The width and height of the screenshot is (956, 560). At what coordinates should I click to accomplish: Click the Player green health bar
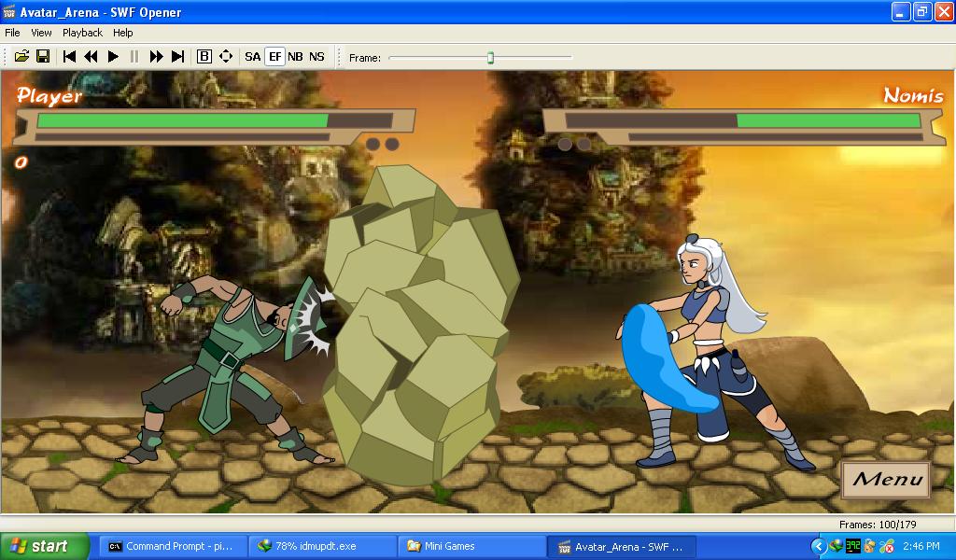coord(183,120)
